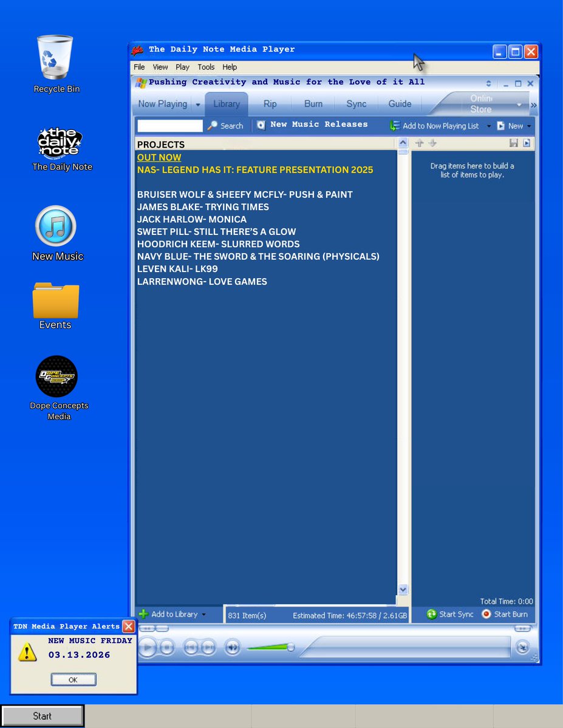The height and width of the screenshot is (728, 563).
Task: Click the library scrollbar up arrow
Action: tap(403, 143)
